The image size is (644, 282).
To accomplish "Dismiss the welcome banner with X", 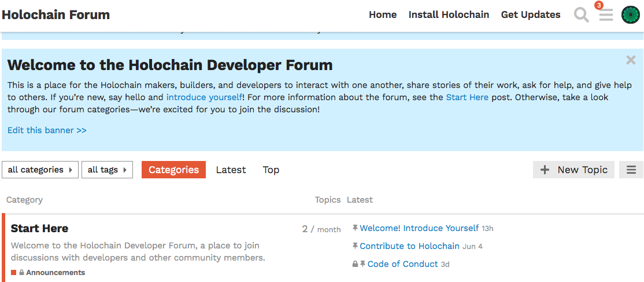I will click(631, 60).
